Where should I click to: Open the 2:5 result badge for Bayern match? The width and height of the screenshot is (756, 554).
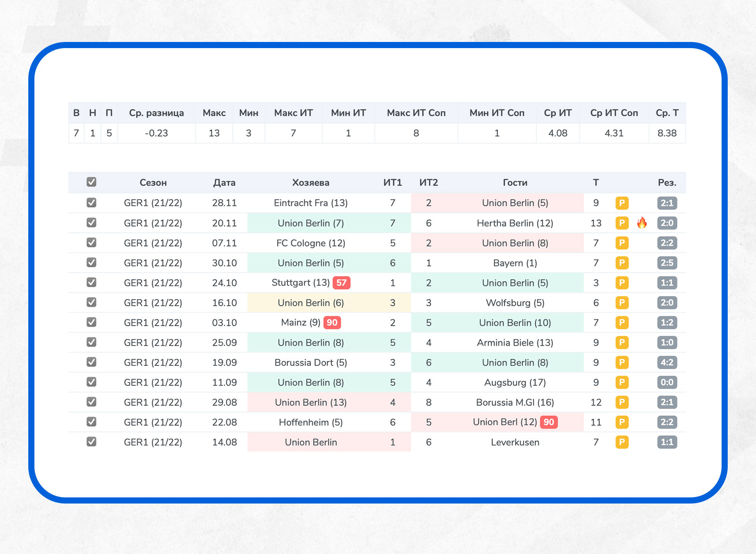(666, 263)
